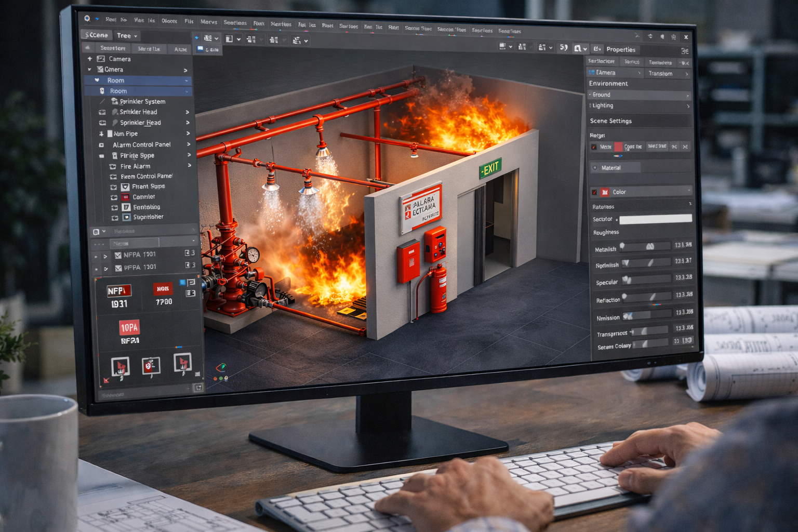Screen dimensions: 798x532
Task: Click the search magnifier icon in menu bar
Action: (x=87, y=19)
